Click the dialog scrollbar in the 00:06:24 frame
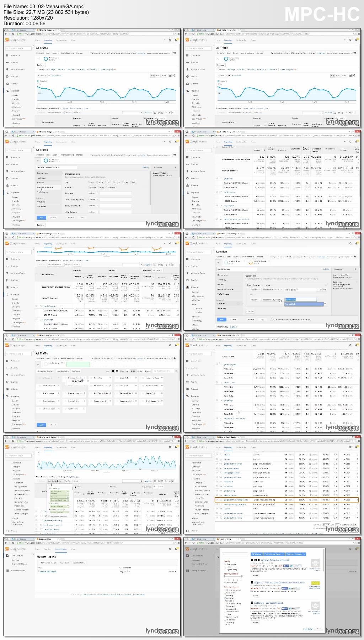This screenshot has height=640, width=364. point(324,560)
